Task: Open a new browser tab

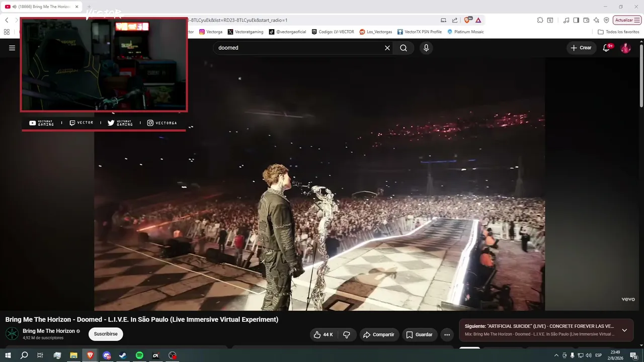Action: coord(89,7)
